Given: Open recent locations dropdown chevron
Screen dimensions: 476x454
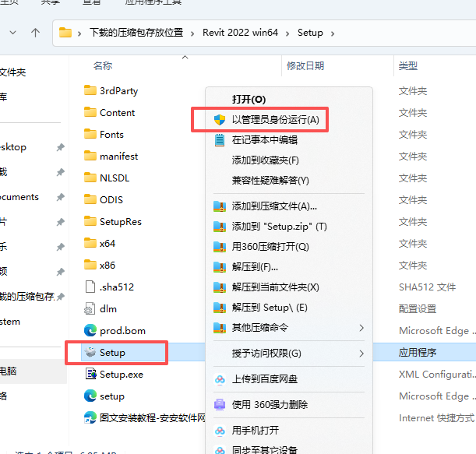Looking at the screenshot, I should click(x=12, y=33).
